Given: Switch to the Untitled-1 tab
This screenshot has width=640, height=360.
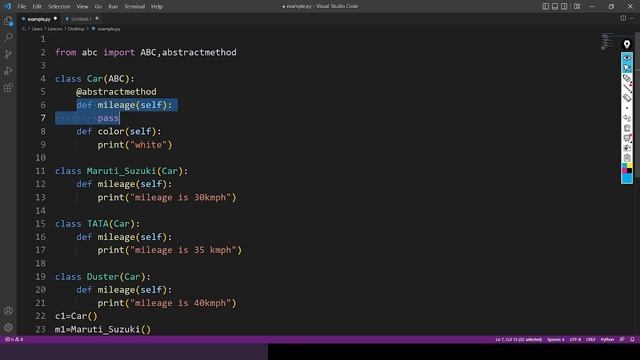Looking at the screenshot, I should tap(81, 19).
